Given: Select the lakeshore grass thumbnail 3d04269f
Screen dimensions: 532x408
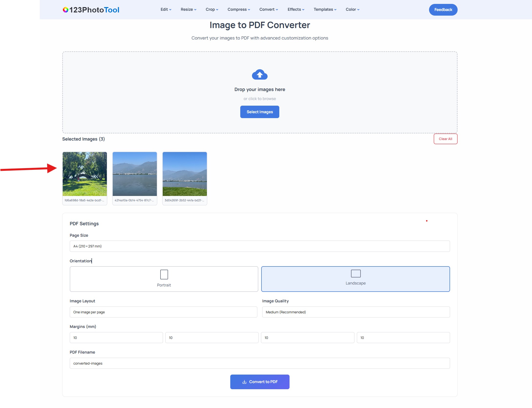Looking at the screenshot, I should point(185,174).
